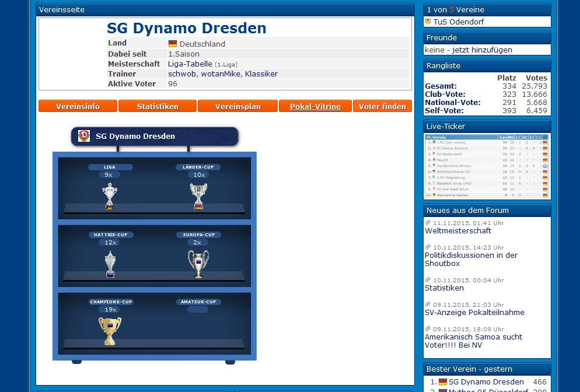Image resolution: width=580 pixels, height=392 pixels.
Task: Click the 12x Hattrix-Cup count
Action: point(110,242)
